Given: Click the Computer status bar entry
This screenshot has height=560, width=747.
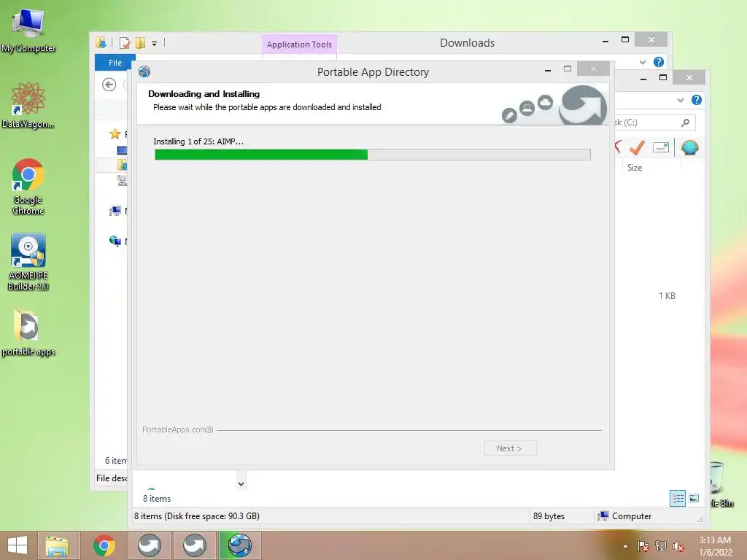Looking at the screenshot, I should 625,516.
